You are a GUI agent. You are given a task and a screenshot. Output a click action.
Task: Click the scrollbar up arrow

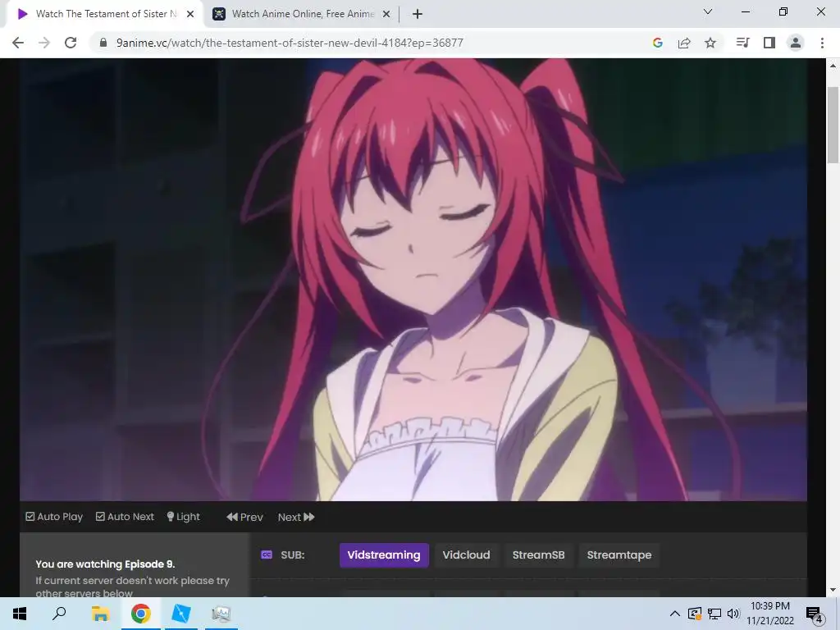[x=833, y=66]
